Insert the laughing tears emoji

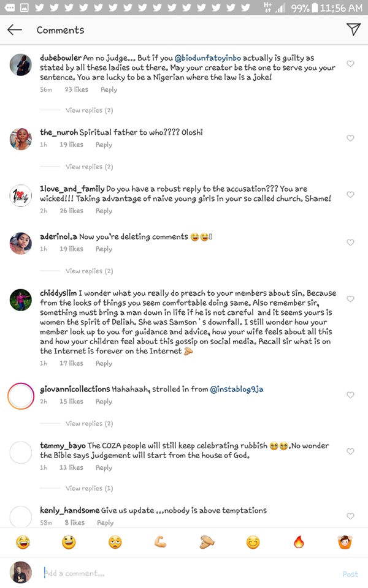pyautogui.click(x=23, y=542)
